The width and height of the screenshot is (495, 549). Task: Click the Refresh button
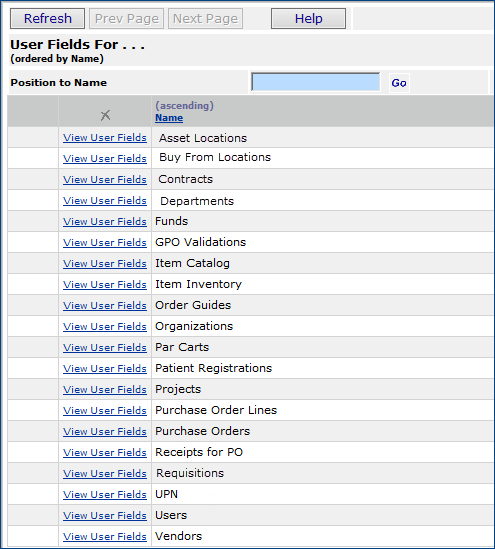click(x=47, y=19)
